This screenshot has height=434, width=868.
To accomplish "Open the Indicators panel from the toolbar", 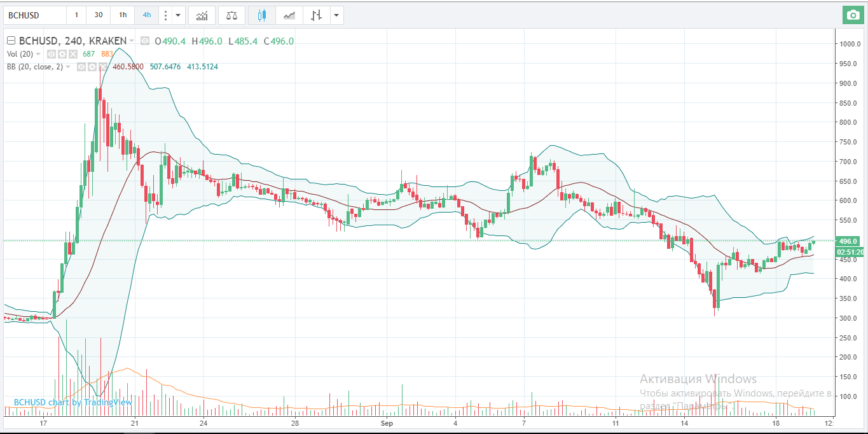I will point(202,15).
